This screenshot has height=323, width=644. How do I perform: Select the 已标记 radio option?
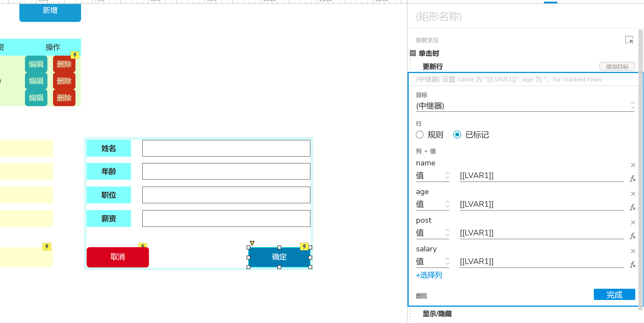pyautogui.click(x=457, y=135)
